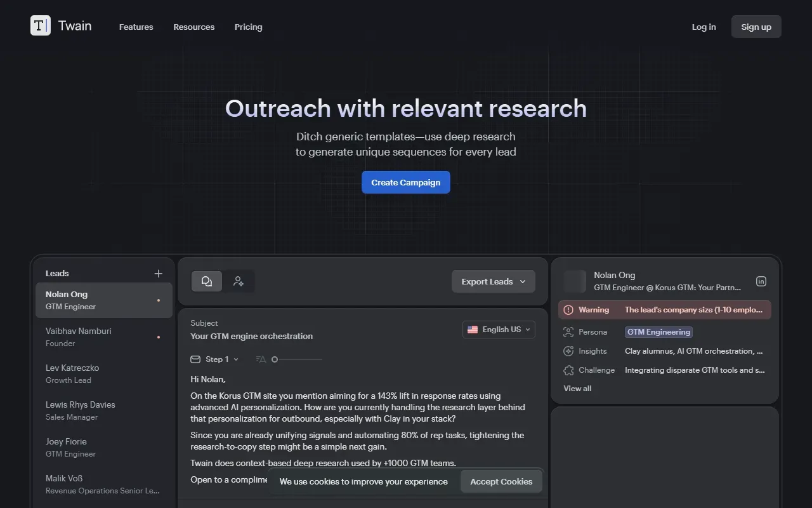Image resolution: width=812 pixels, height=508 pixels.
Task: Click the red Warning alert icon
Action: click(x=568, y=310)
